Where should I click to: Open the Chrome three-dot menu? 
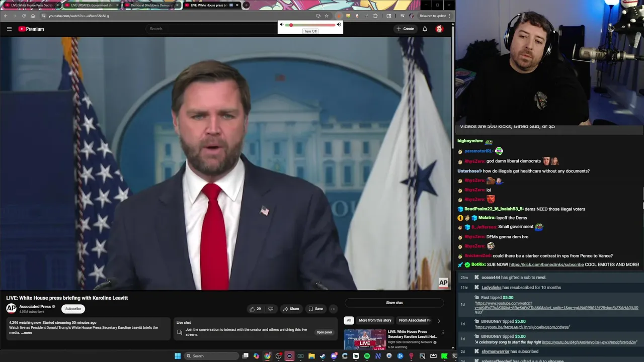tap(449, 16)
